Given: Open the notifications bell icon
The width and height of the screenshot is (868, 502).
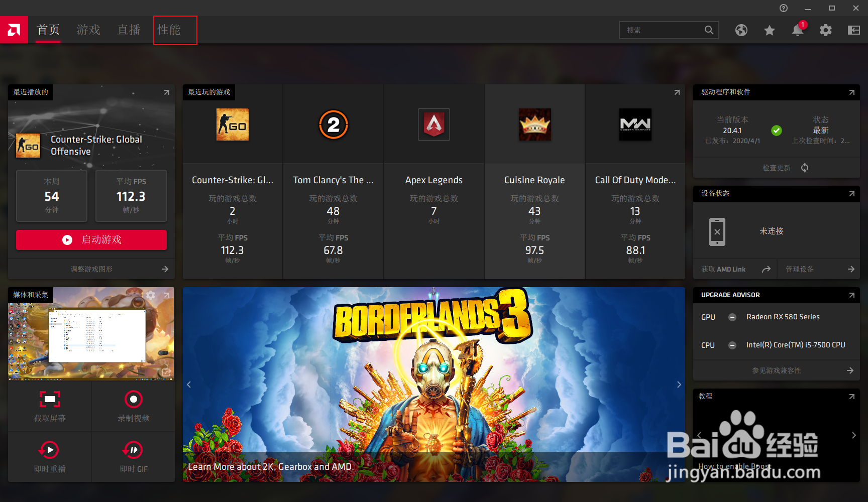Looking at the screenshot, I should click(798, 30).
